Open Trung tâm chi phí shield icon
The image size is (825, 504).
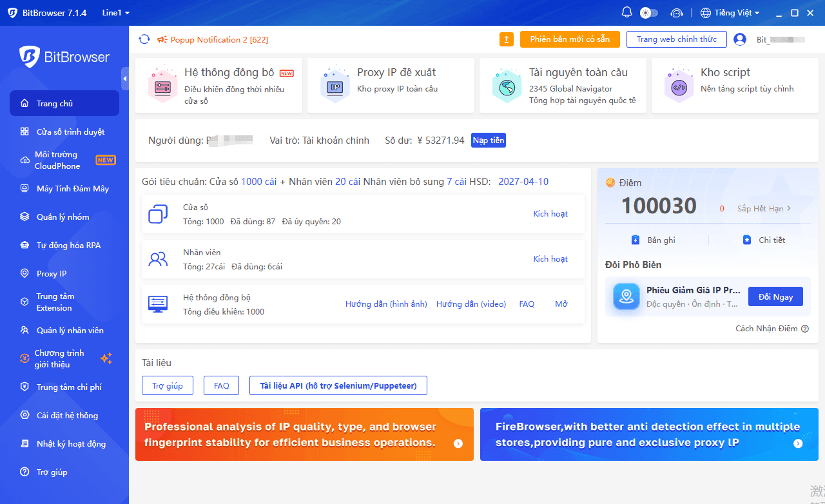pyautogui.click(x=24, y=387)
